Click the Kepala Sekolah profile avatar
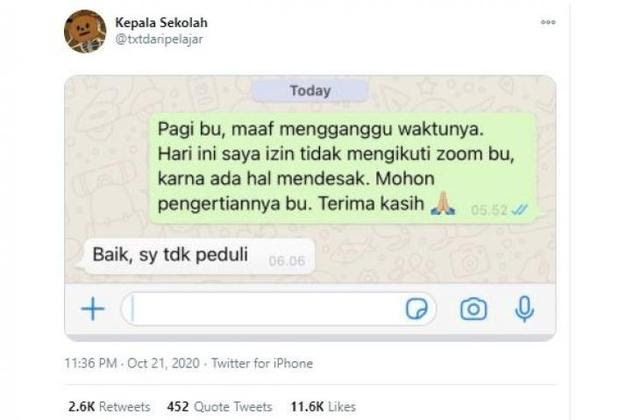The width and height of the screenshot is (640, 420). (x=85, y=31)
